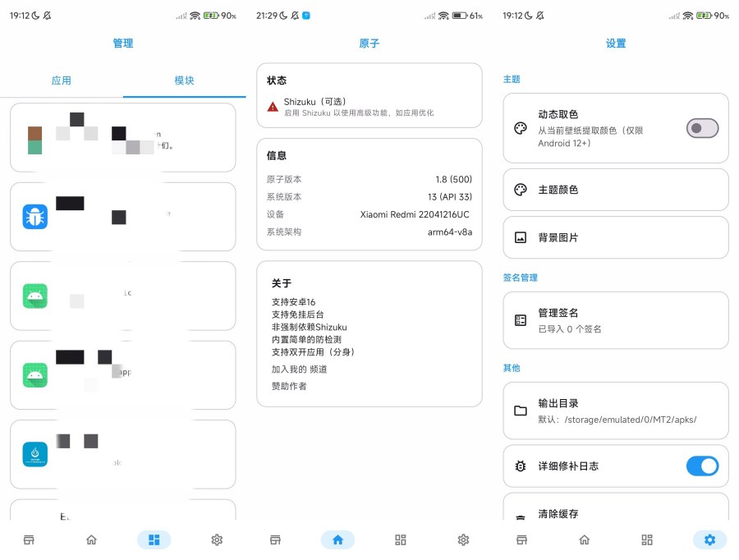
Task: Tap the Shizuku red warning triangle icon
Action: 271,108
